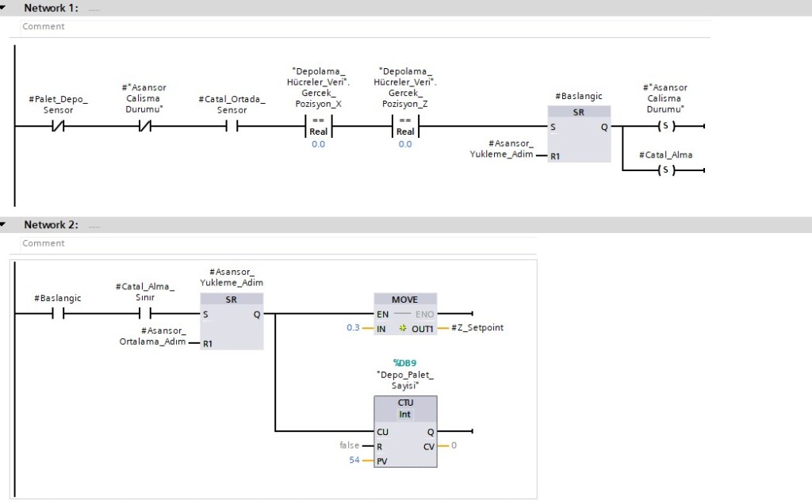The image size is (812, 504).
Task: Select the Gercek_Pozisyon_X Real comparator
Action: point(318,126)
